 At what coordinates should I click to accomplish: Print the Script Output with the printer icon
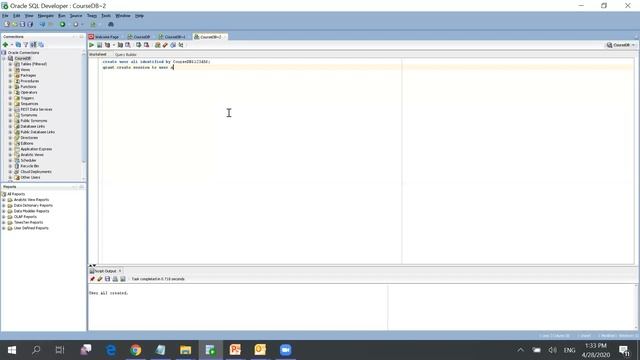(115, 279)
